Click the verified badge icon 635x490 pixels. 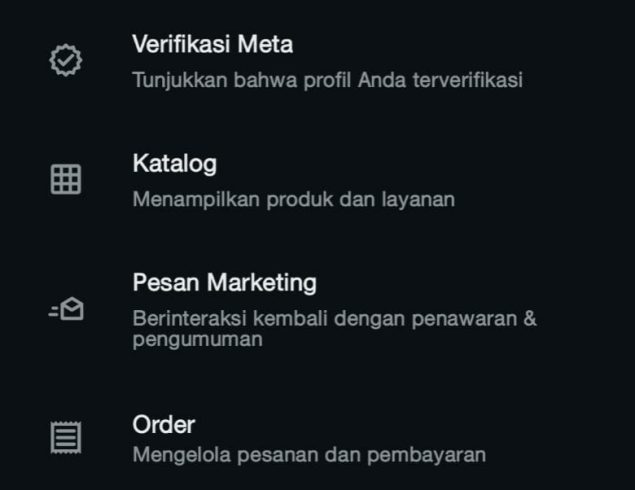click(x=66, y=60)
